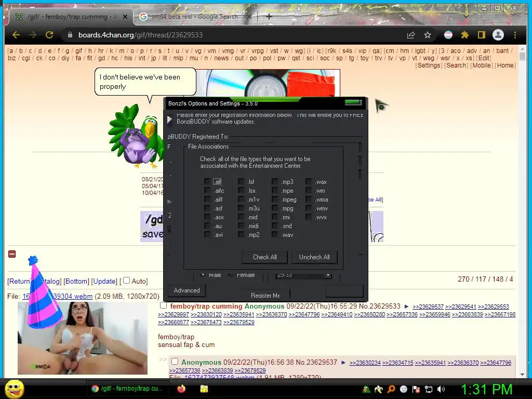Close the /gif/ browser tab
The width and height of the screenshot is (532, 399).
(x=125, y=17)
